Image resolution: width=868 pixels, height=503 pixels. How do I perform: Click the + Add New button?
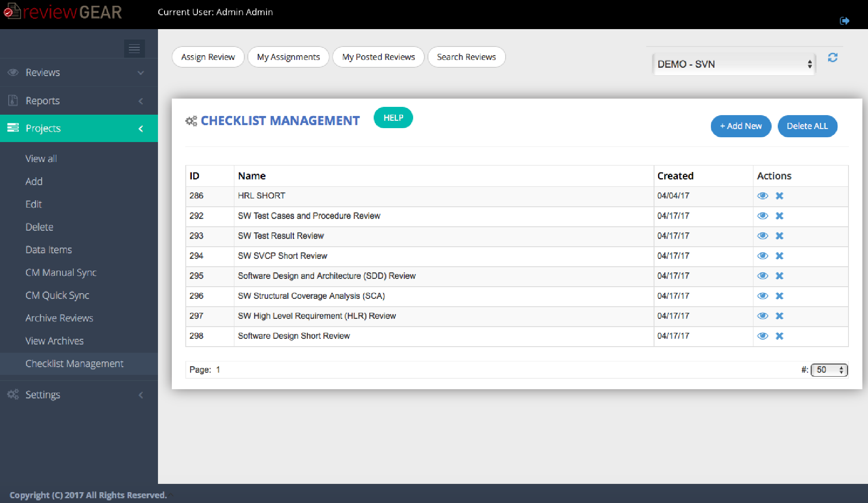click(x=741, y=126)
